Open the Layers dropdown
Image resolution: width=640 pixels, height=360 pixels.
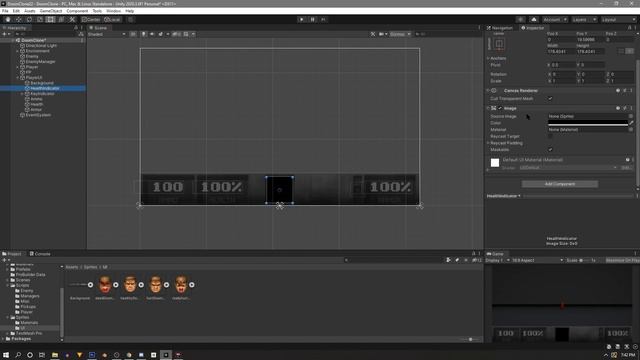(584, 20)
